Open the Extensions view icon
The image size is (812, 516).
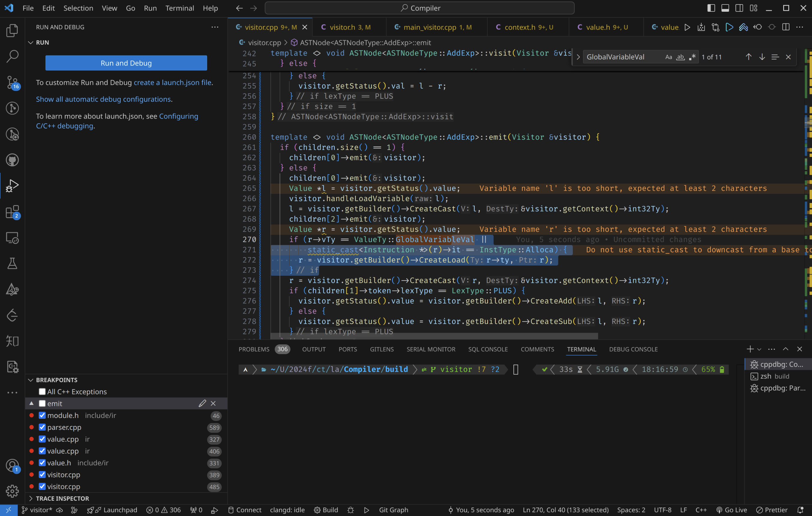tap(12, 212)
